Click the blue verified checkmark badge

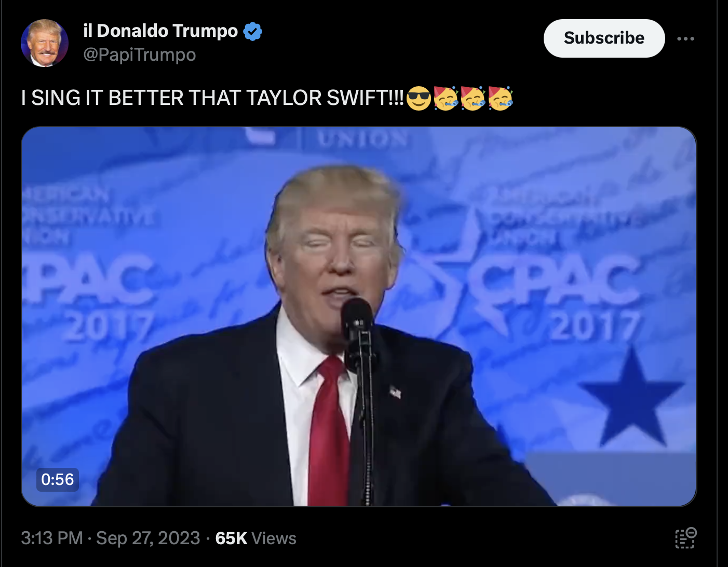coord(253,31)
